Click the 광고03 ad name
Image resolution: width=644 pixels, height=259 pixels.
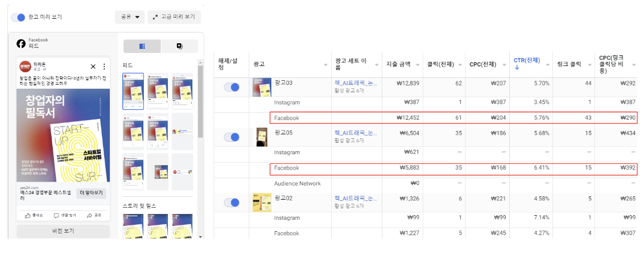283,83
